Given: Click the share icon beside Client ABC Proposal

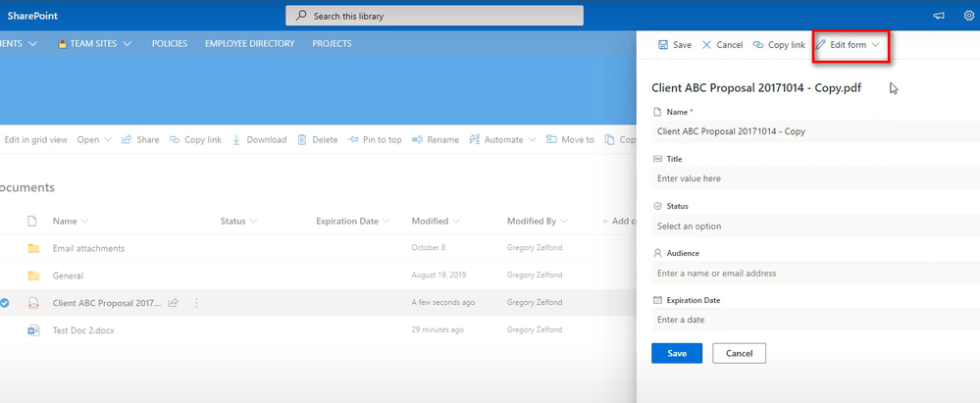Looking at the screenshot, I should 173,303.
